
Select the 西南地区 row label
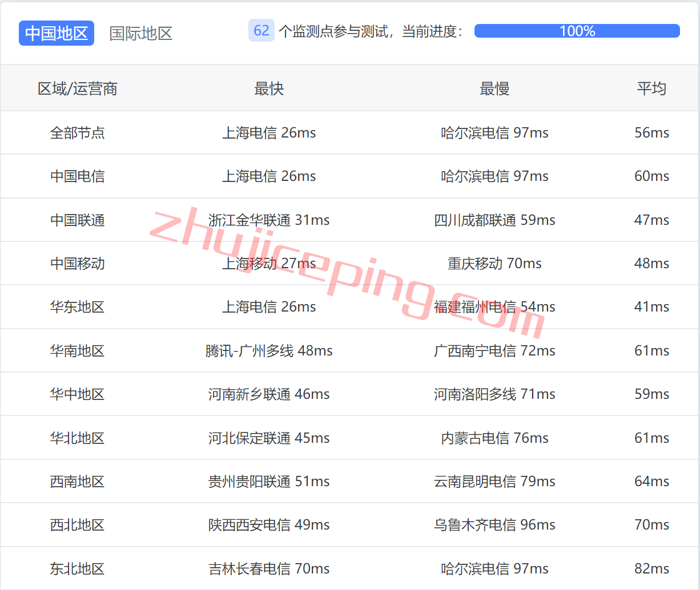78,481
